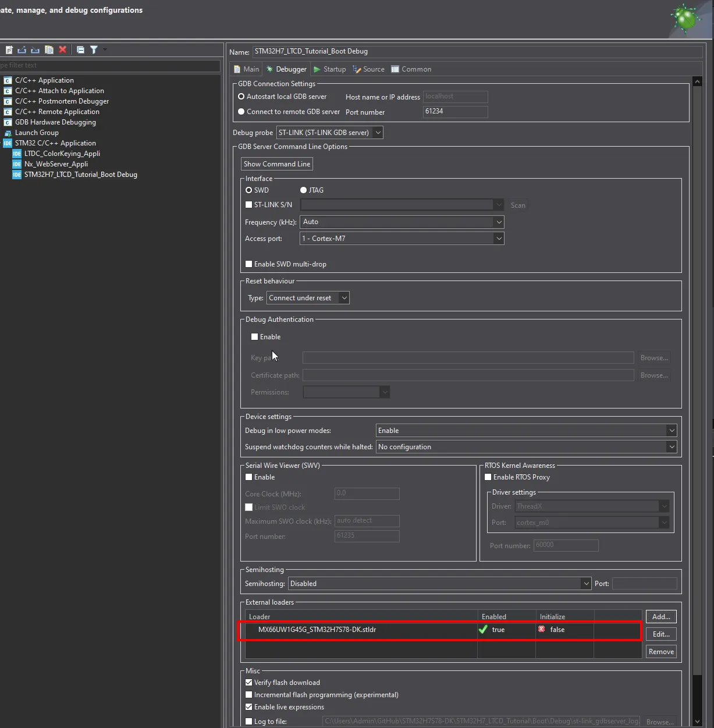The image size is (714, 728).
Task: Click Show Command Line button
Action: click(x=277, y=164)
